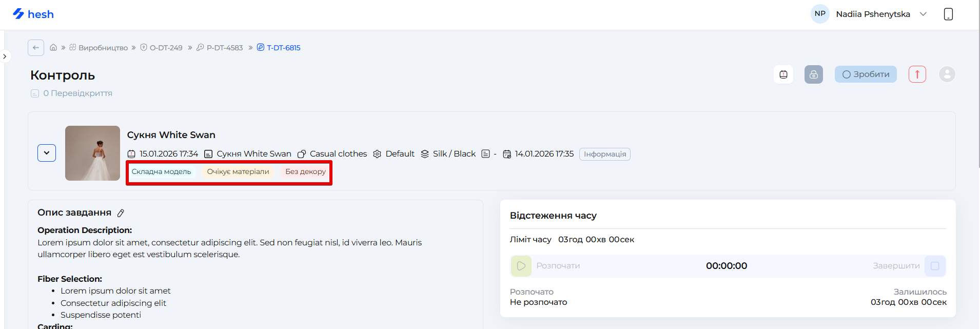Open the mobile device icon
The width and height of the screenshot is (980, 329).
pyautogui.click(x=948, y=14)
